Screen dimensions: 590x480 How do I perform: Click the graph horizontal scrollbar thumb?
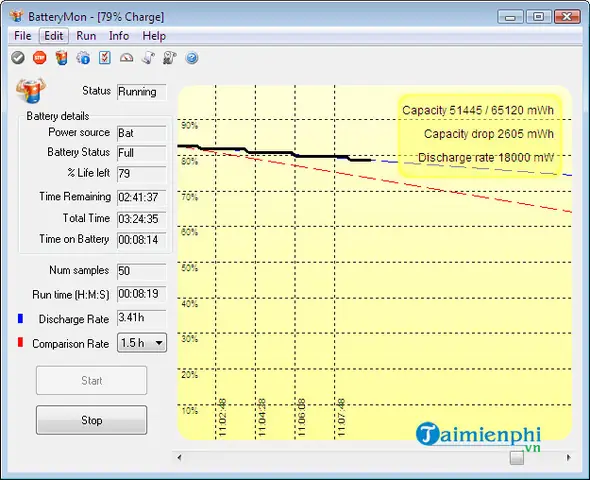coord(517,457)
